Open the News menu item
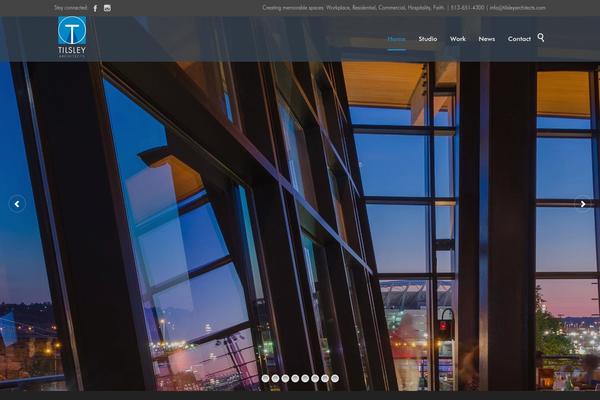This screenshot has width=600, height=400. 487,39
